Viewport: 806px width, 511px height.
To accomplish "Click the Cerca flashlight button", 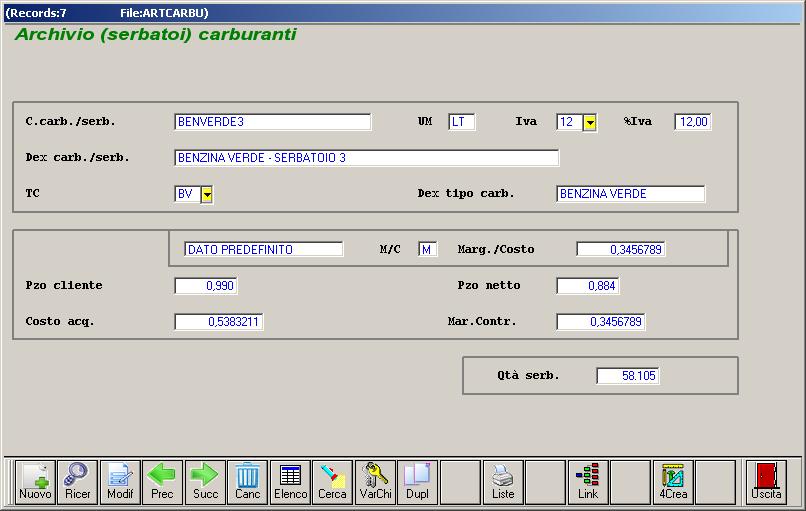I will (x=332, y=482).
